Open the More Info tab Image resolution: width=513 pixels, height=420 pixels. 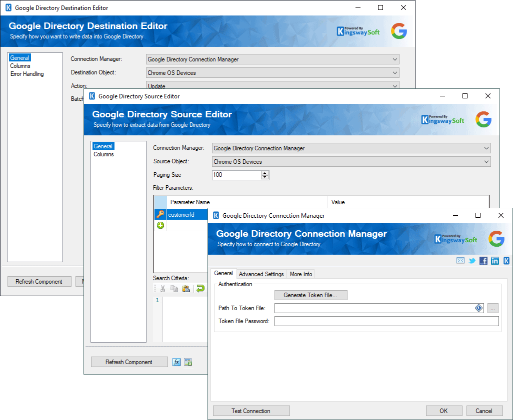[x=301, y=274]
